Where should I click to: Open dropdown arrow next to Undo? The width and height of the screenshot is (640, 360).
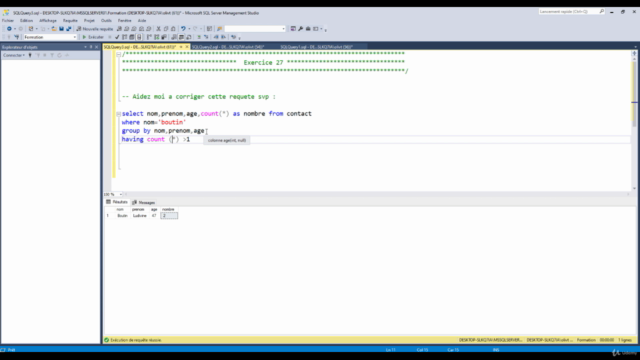pyautogui.click(x=189, y=29)
